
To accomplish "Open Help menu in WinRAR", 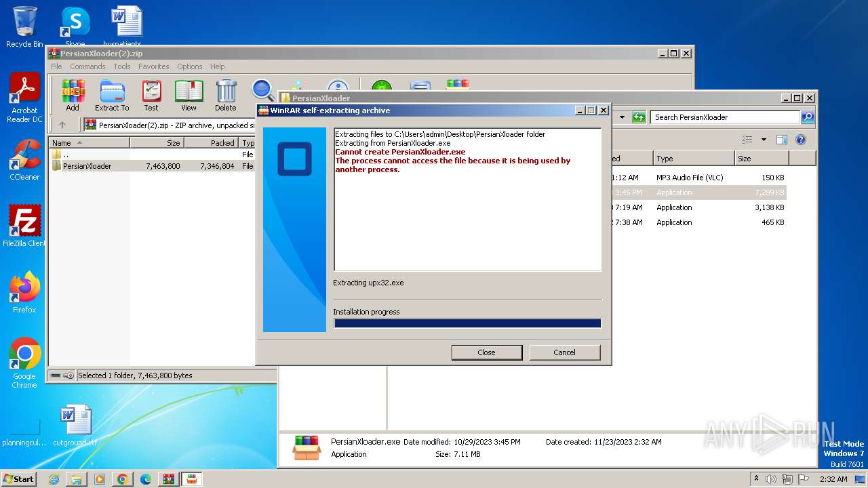I will tap(217, 66).
